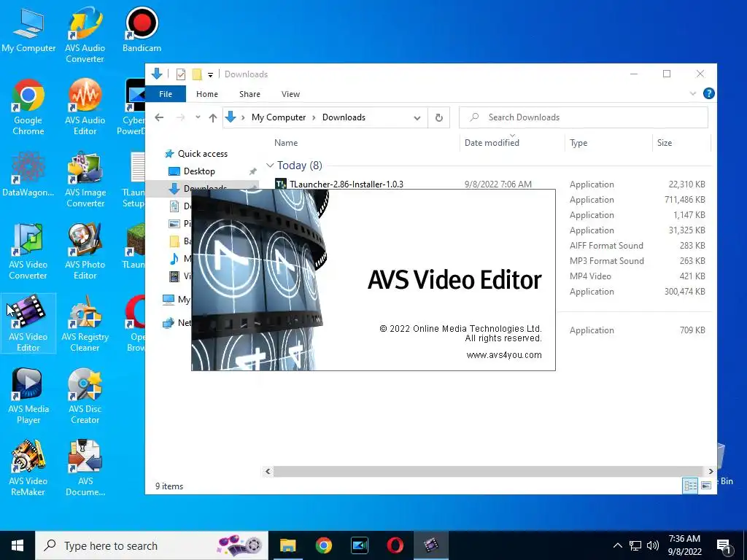Select the MP4 Video type cell
Image resolution: width=747 pixels, height=560 pixels.
click(589, 276)
